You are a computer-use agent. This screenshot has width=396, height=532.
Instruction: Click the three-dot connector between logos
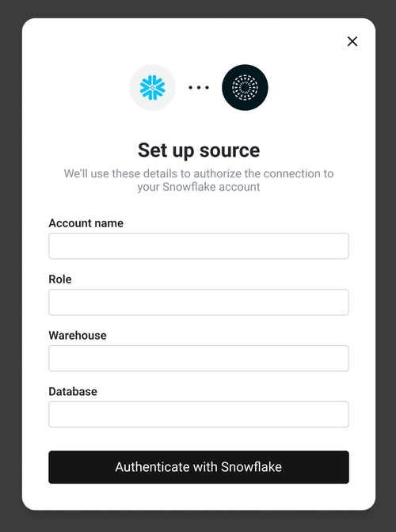(199, 88)
